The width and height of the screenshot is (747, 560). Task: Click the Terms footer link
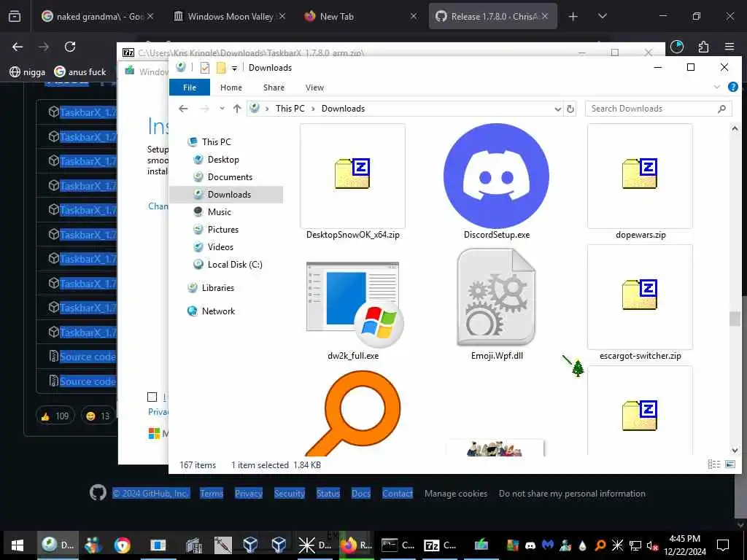coord(212,494)
